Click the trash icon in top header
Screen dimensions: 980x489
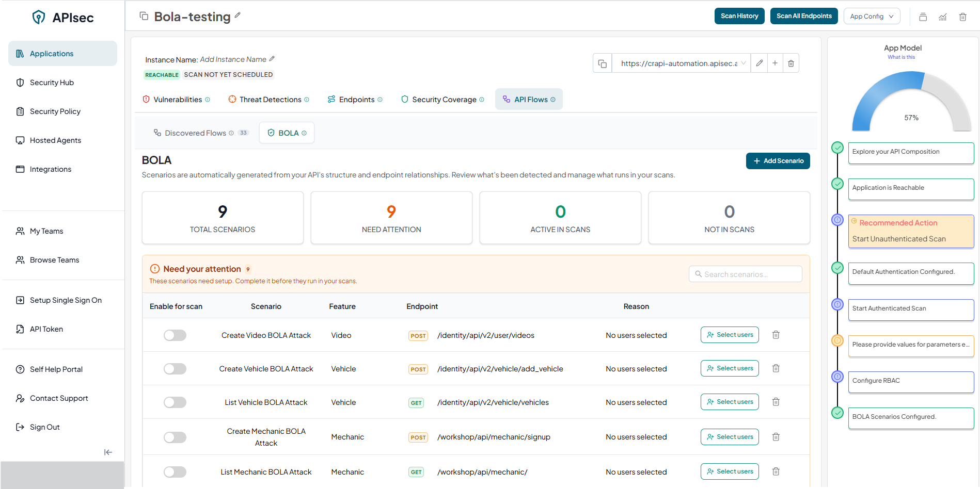click(962, 17)
